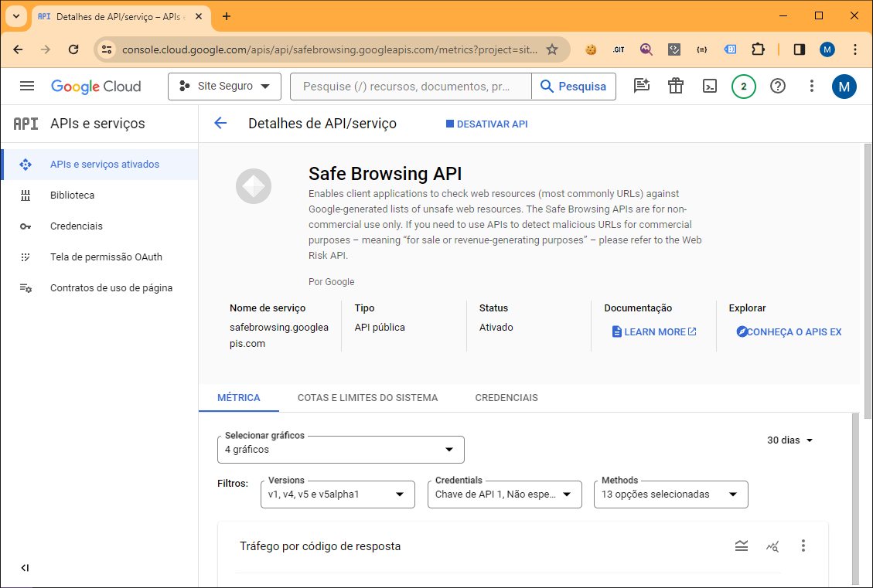This screenshot has width=873, height=588.
Task: Open more options on Tráfego chart
Action: (803, 546)
